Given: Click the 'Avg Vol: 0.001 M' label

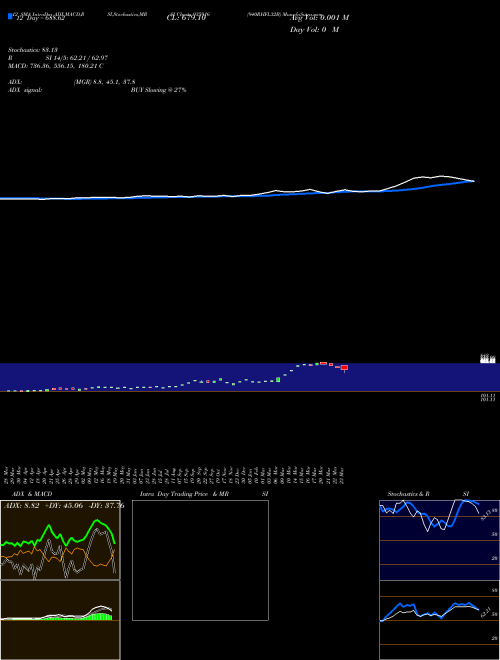Looking at the screenshot, I should click(x=319, y=18).
